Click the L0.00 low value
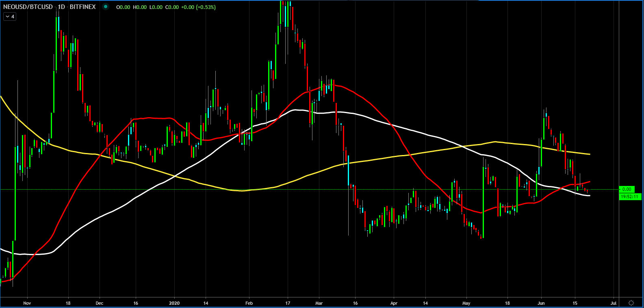The image size is (644, 308). coord(156,7)
